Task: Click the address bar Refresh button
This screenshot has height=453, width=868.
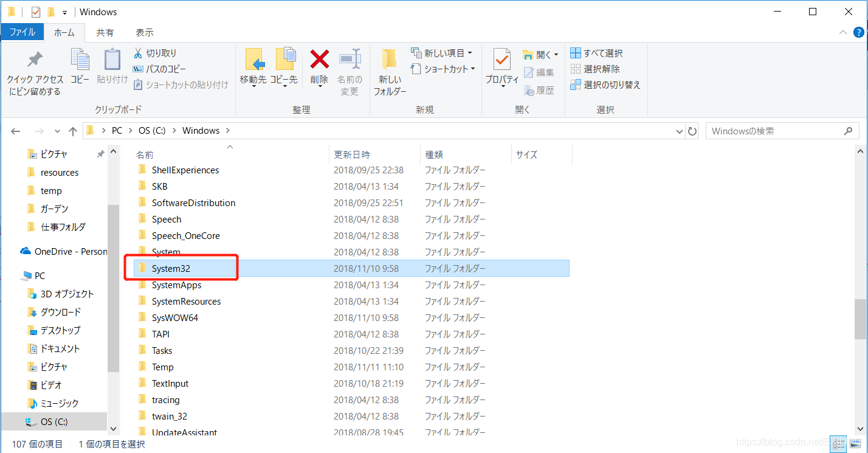Action: pyautogui.click(x=692, y=131)
